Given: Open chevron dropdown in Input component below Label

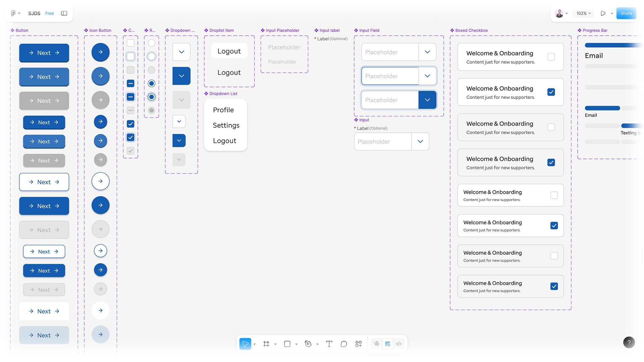Looking at the screenshot, I should pos(420,142).
